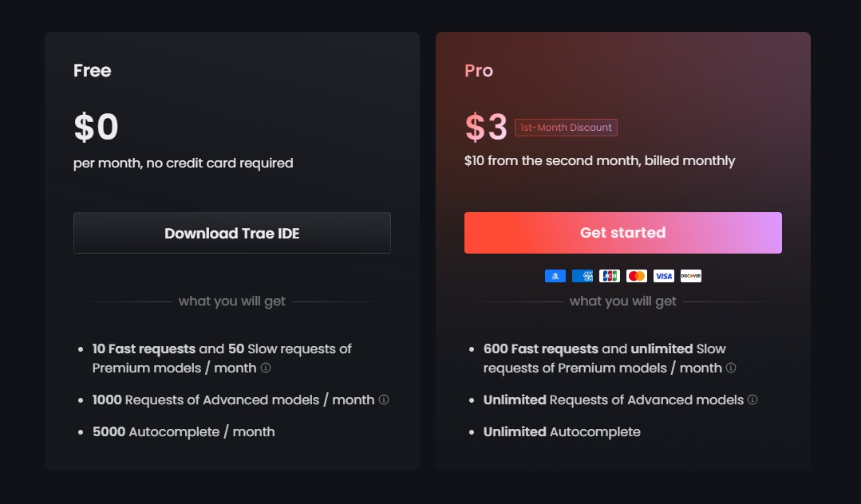Open info icon beside Pro Premium models / month
This screenshot has width=861, height=504.
point(731,368)
